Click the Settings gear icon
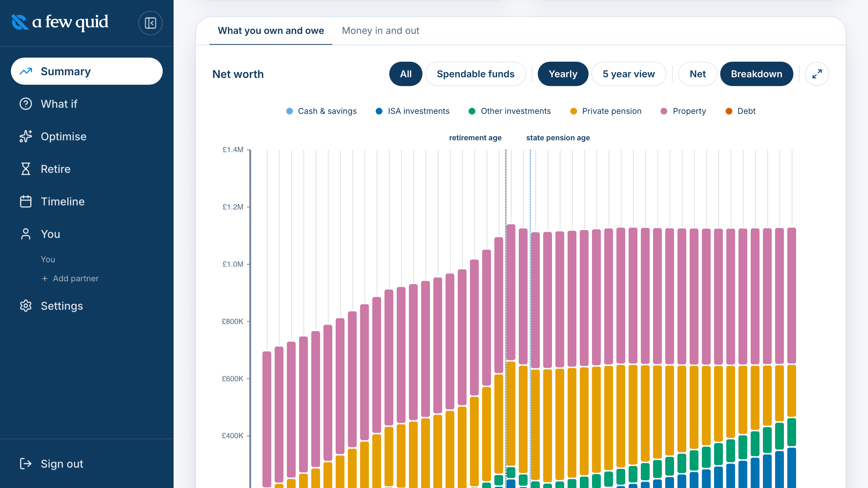The height and width of the screenshot is (488, 868). point(26,306)
